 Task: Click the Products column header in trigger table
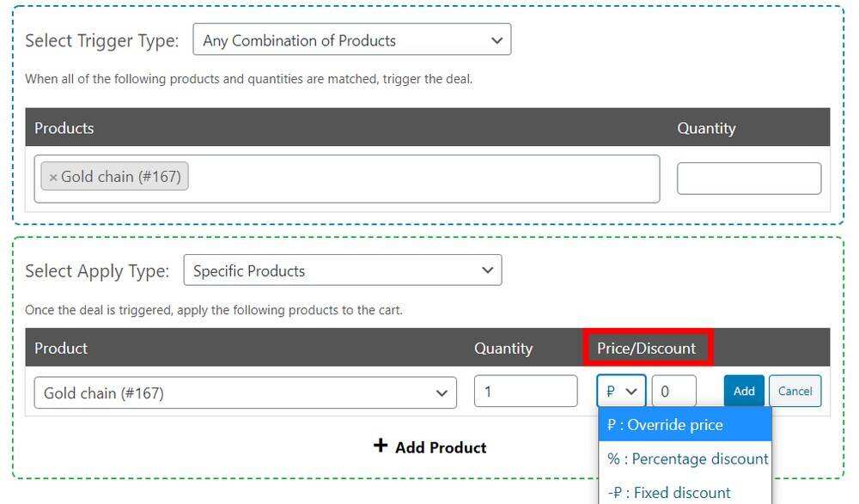click(64, 128)
